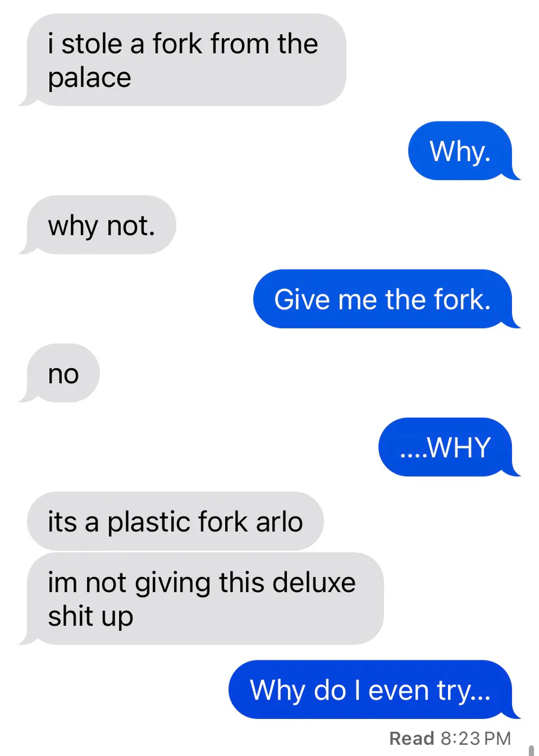Click the words 'shit up' in the gray bubble
539x756 pixels.
pyautogui.click(x=90, y=617)
